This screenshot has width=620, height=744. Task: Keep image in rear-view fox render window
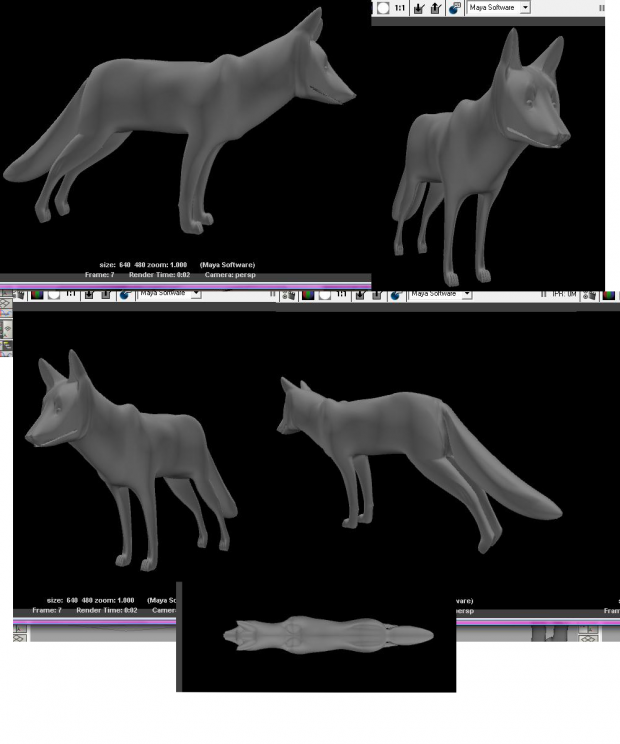(360, 295)
